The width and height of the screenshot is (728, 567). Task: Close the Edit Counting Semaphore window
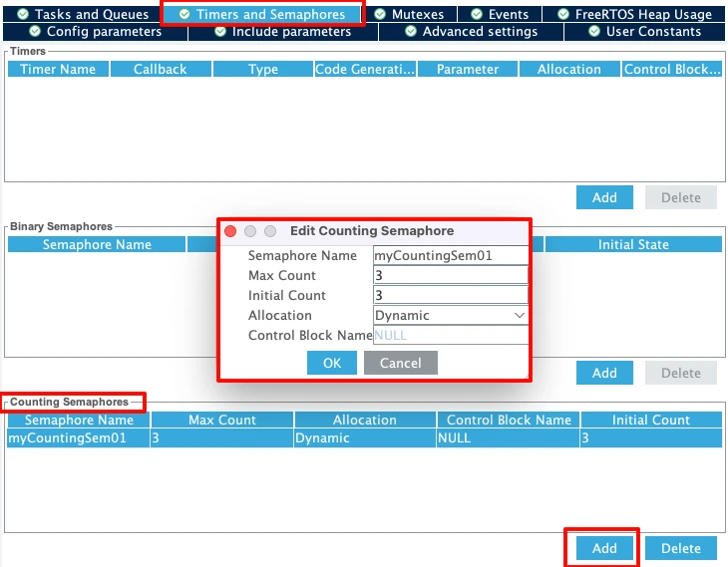pos(230,231)
